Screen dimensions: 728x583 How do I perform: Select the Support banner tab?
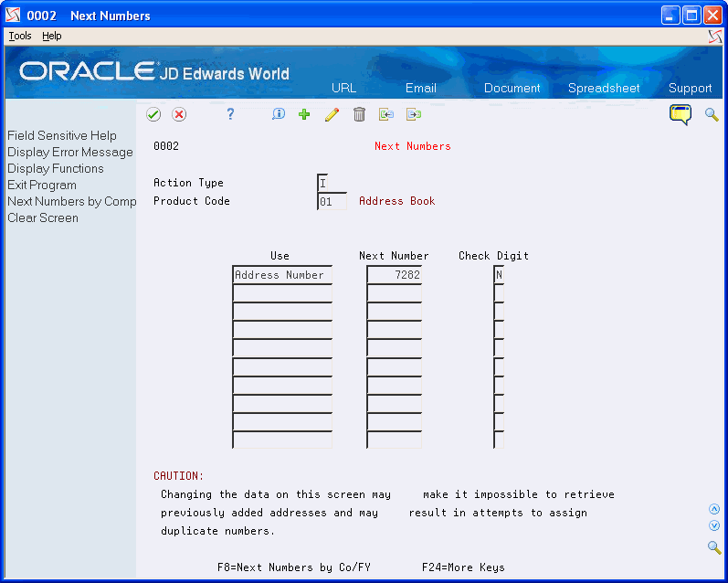click(x=690, y=88)
